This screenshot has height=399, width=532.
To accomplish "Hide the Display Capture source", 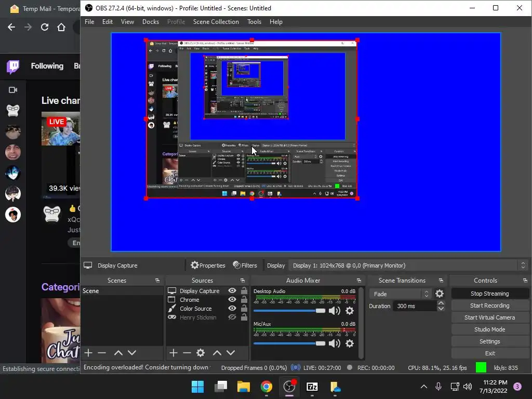I will pyautogui.click(x=232, y=291).
